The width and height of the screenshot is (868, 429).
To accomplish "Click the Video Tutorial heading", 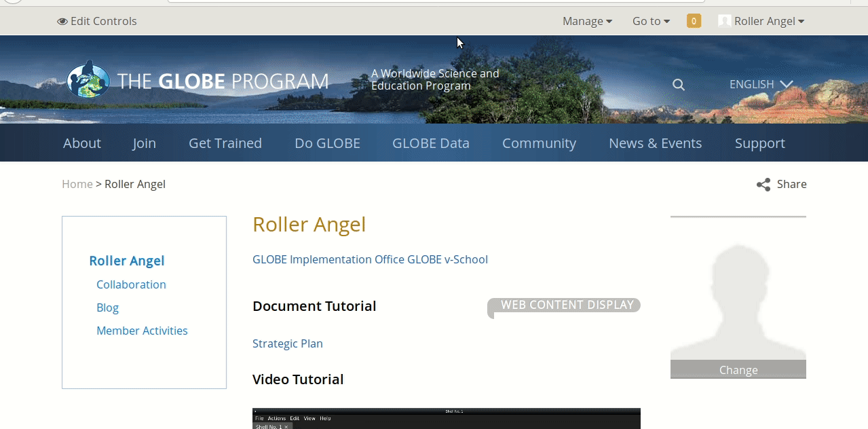I will (298, 379).
